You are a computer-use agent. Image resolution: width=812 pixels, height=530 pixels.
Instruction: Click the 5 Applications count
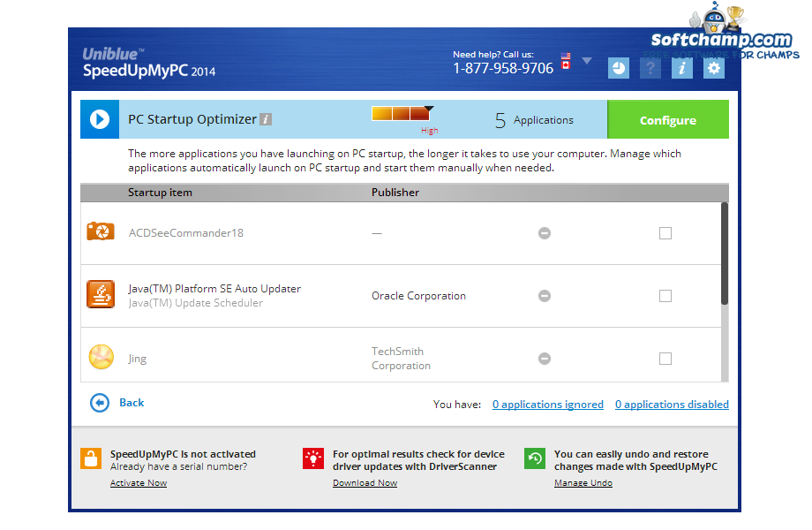point(534,120)
